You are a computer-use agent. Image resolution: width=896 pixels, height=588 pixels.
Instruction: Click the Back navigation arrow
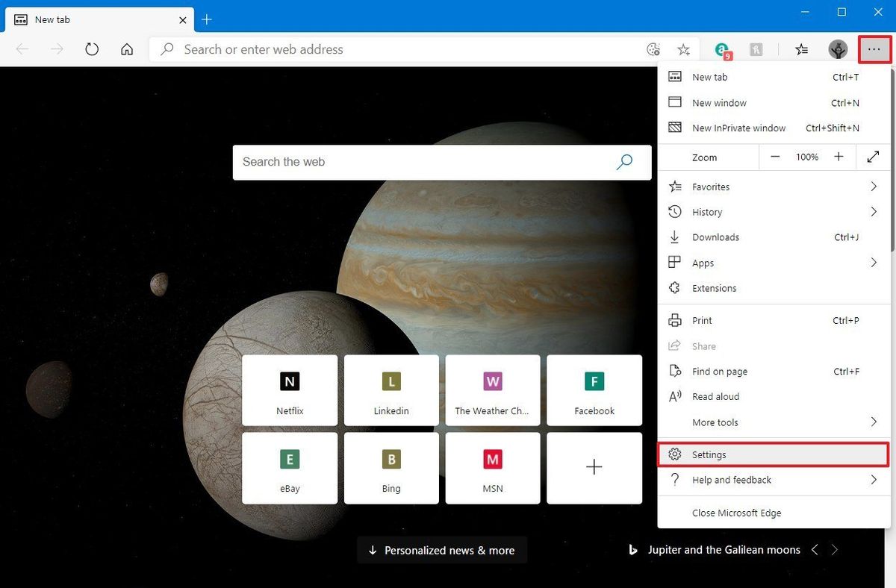pos(22,49)
